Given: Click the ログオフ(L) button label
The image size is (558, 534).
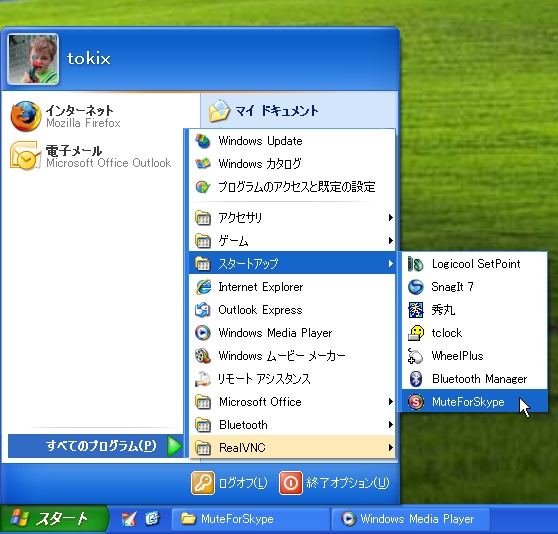Looking at the screenshot, I should click(x=243, y=483).
